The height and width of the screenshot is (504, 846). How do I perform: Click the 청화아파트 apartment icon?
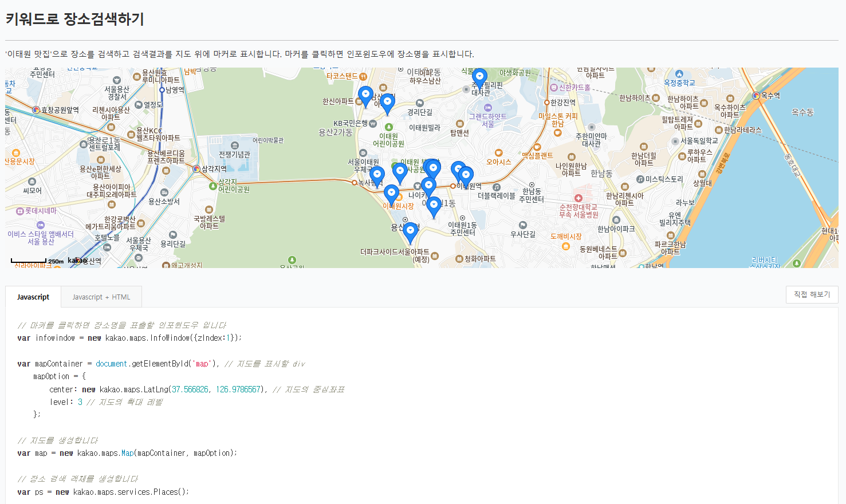tap(459, 259)
